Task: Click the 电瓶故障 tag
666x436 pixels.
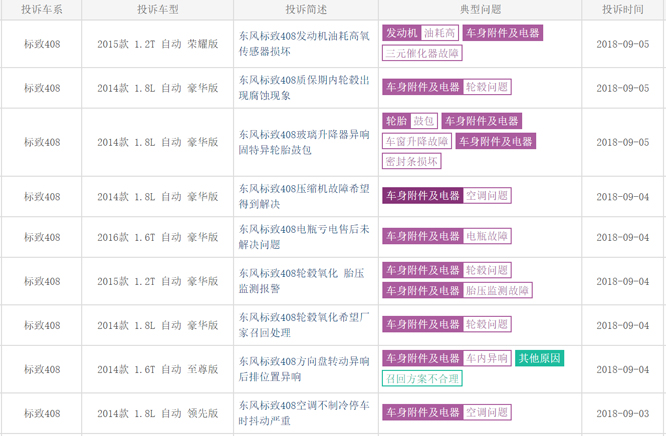Action: pyautogui.click(x=487, y=236)
